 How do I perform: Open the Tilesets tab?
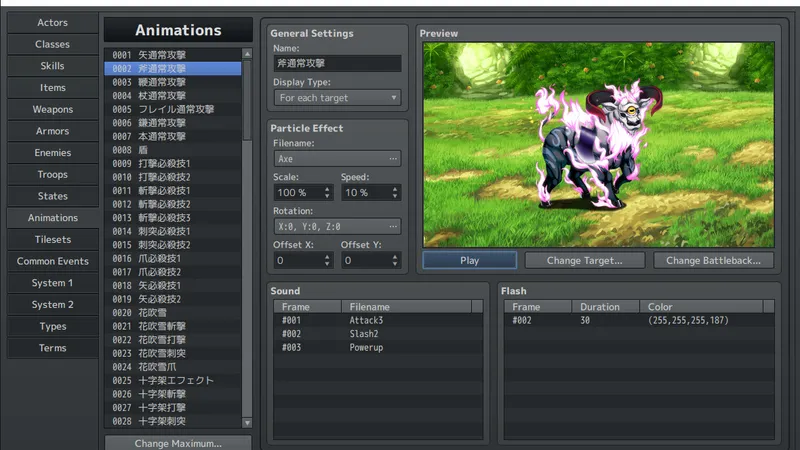(x=52, y=240)
